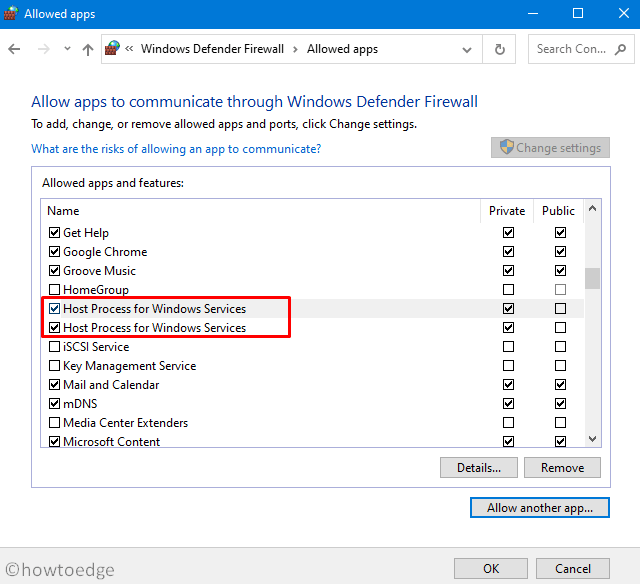This screenshot has height=584, width=640.
Task: Click the firewall icon in address bar
Action: [x=113, y=48]
